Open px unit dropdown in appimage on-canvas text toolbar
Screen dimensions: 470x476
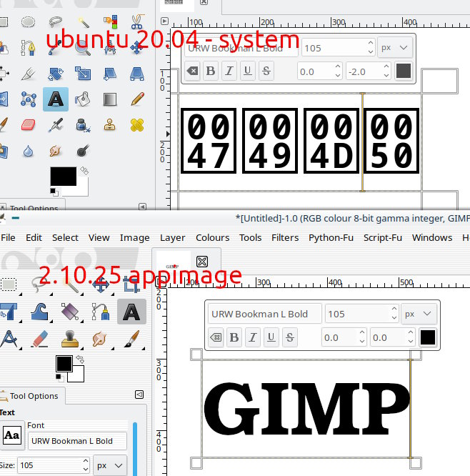pos(419,314)
